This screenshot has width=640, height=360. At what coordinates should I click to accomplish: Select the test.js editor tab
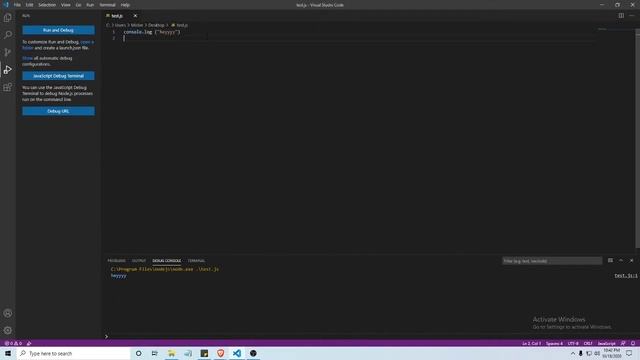click(117, 16)
